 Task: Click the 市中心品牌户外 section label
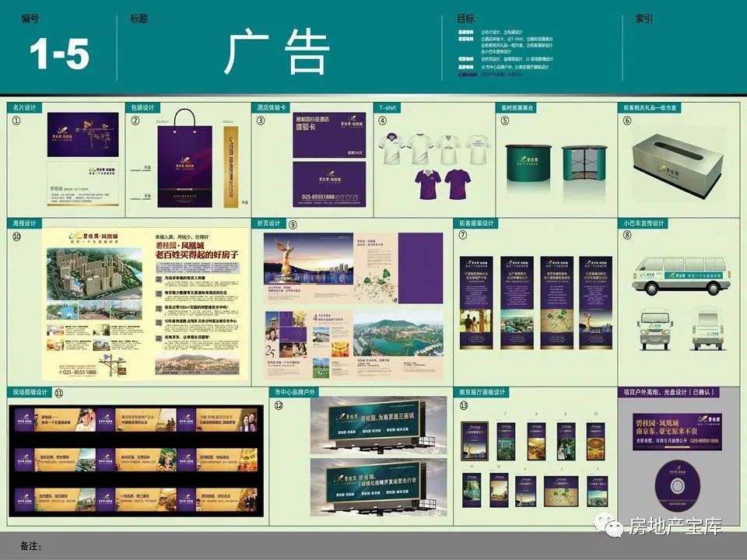(x=294, y=392)
